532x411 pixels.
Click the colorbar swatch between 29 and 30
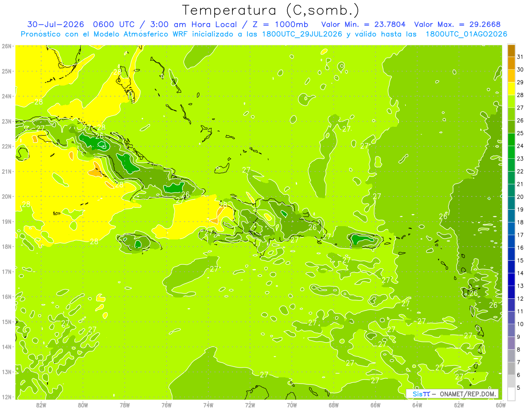511,76
